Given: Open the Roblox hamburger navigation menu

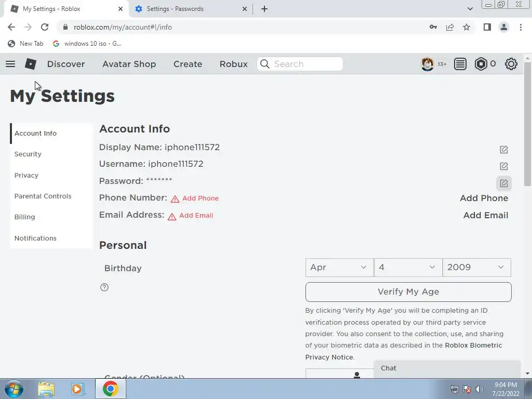Looking at the screenshot, I should click(x=10, y=64).
